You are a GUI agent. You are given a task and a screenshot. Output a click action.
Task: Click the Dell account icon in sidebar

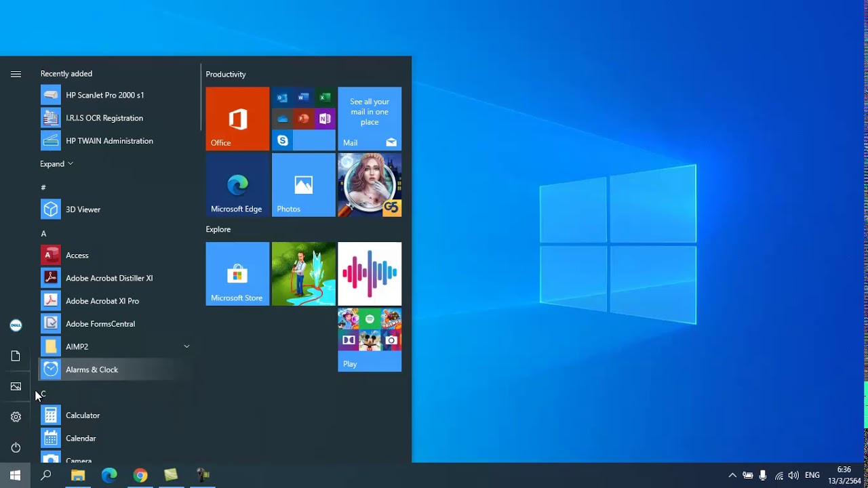pyautogui.click(x=16, y=325)
